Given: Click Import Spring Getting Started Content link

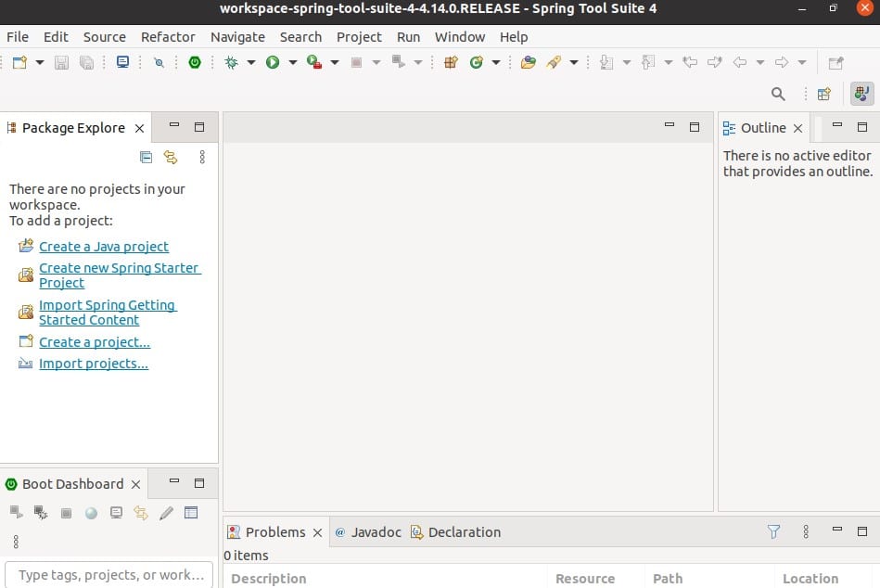Looking at the screenshot, I should (x=108, y=312).
